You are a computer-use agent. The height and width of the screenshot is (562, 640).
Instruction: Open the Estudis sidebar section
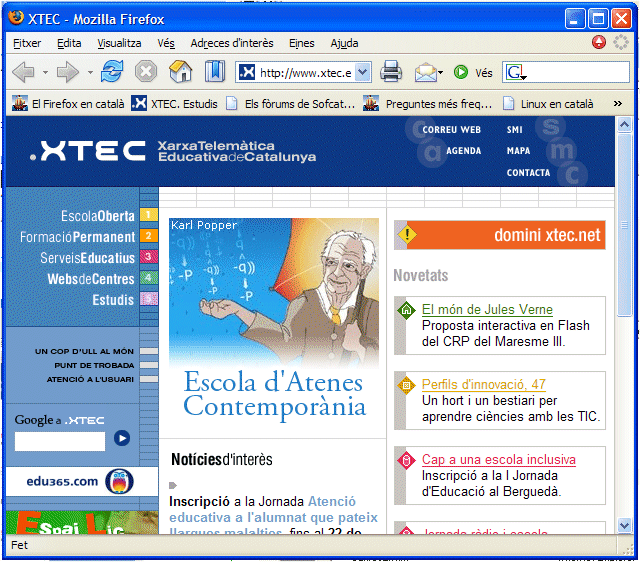[113, 300]
